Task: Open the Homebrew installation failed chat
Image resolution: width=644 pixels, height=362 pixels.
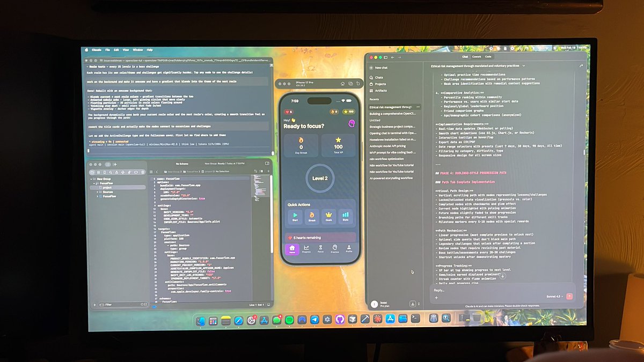Action: coord(392,139)
